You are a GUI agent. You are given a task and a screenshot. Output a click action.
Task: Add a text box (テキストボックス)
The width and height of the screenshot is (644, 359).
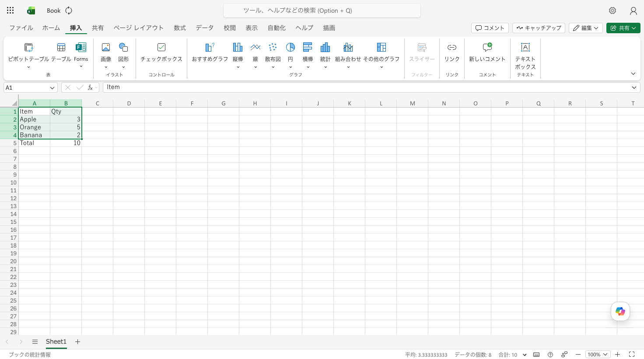[x=525, y=47]
